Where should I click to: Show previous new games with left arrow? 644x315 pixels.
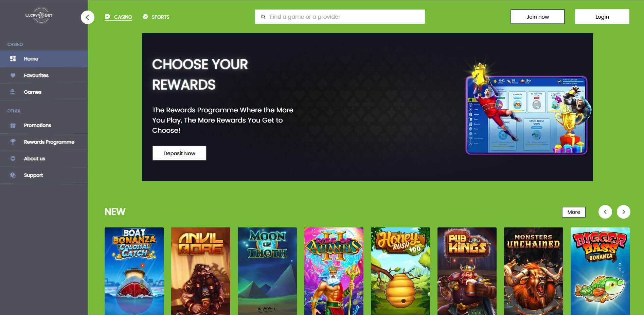tap(605, 212)
